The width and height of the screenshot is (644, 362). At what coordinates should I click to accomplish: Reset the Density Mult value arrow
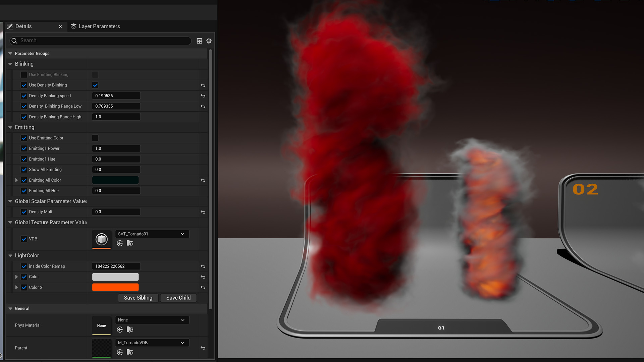(203, 212)
